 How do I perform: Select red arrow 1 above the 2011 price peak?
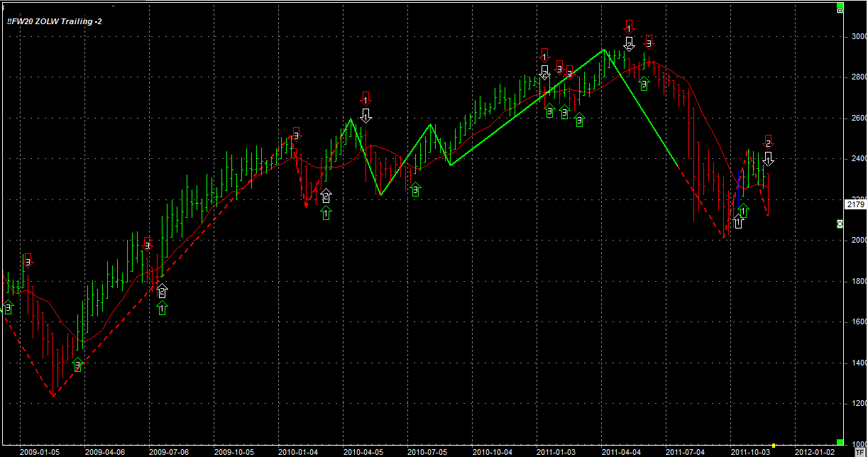tap(629, 27)
